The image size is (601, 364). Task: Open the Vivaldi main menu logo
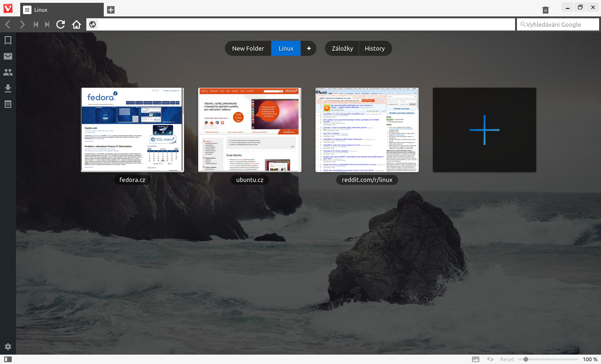(8, 9)
